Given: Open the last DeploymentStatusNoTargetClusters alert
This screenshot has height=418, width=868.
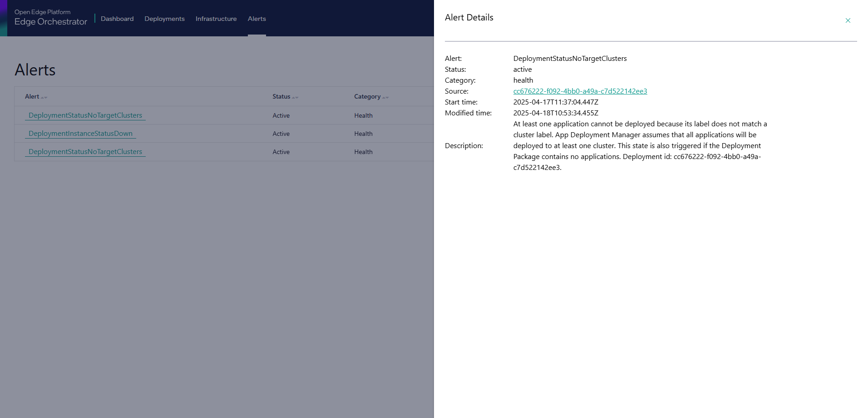Looking at the screenshot, I should point(85,151).
